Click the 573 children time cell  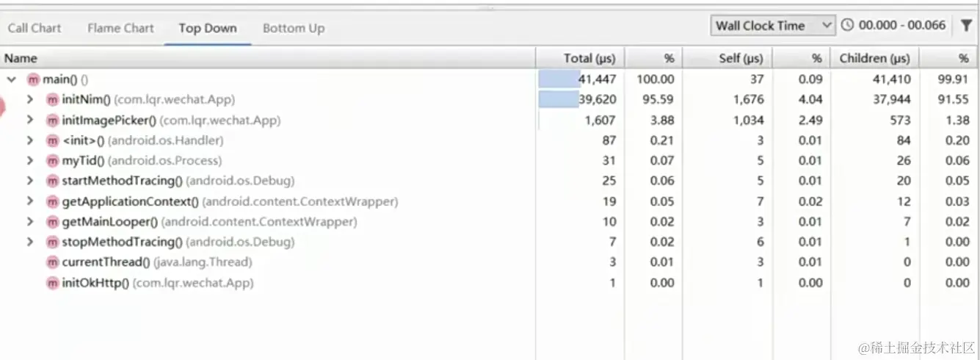[x=900, y=120]
